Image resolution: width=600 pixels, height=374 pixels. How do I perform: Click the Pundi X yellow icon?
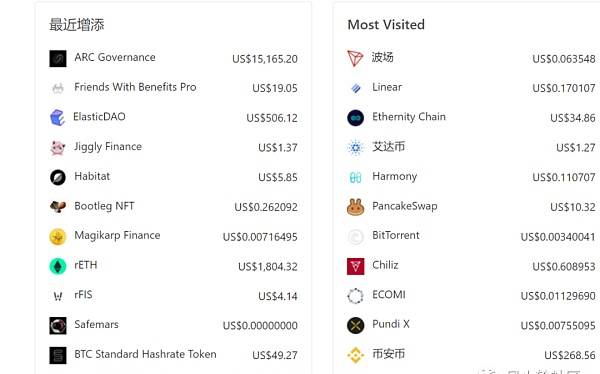[x=355, y=326]
